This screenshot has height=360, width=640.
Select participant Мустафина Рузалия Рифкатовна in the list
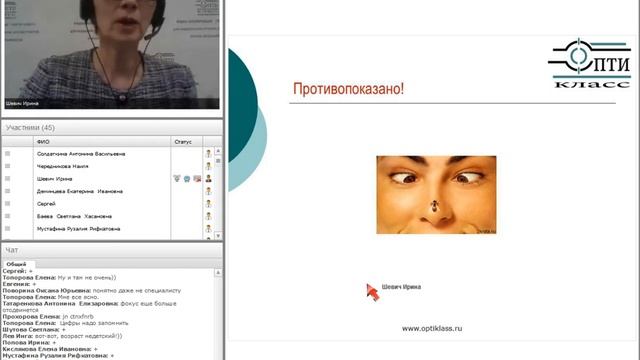78,229
